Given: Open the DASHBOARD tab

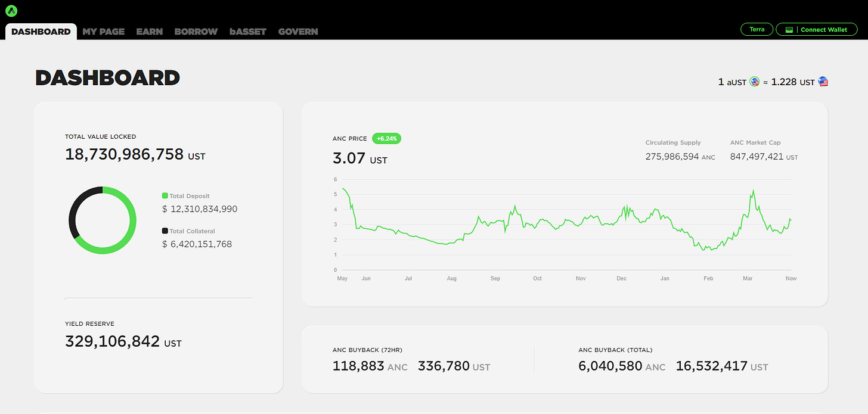Looking at the screenshot, I should [x=41, y=32].
